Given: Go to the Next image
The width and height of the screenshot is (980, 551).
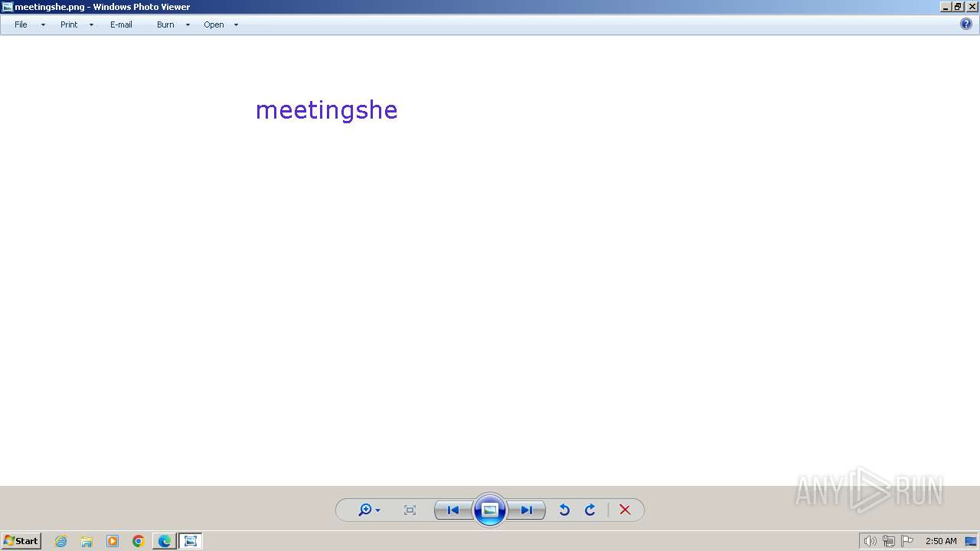Looking at the screenshot, I should click(x=527, y=510).
